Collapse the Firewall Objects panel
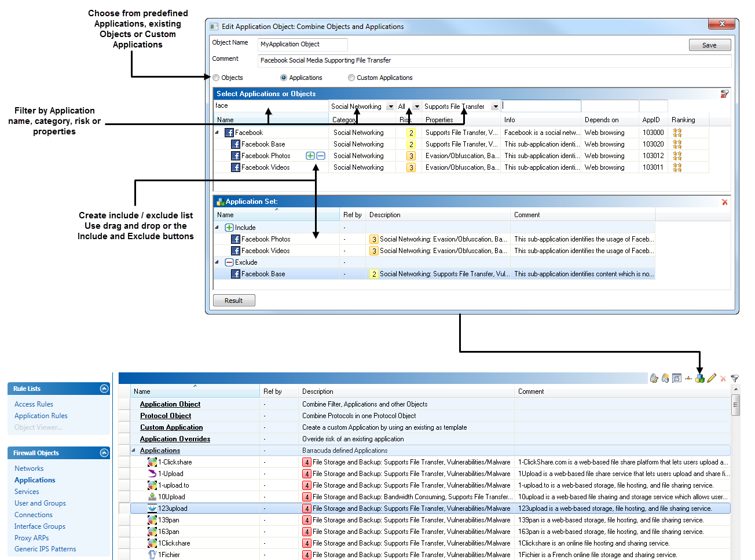The height and width of the screenshot is (560, 755). click(x=104, y=453)
